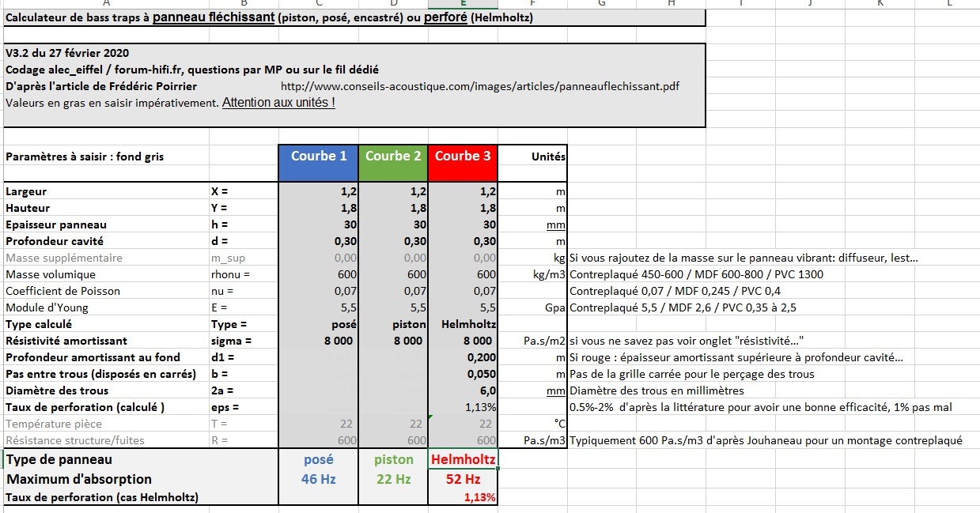980x513 pixels.
Task: Edit Hauteur value for Courbe 2
Action: tap(393, 208)
